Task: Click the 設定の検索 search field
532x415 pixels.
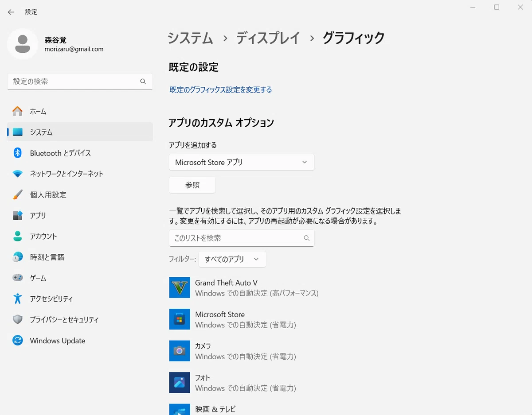Action: [x=80, y=81]
